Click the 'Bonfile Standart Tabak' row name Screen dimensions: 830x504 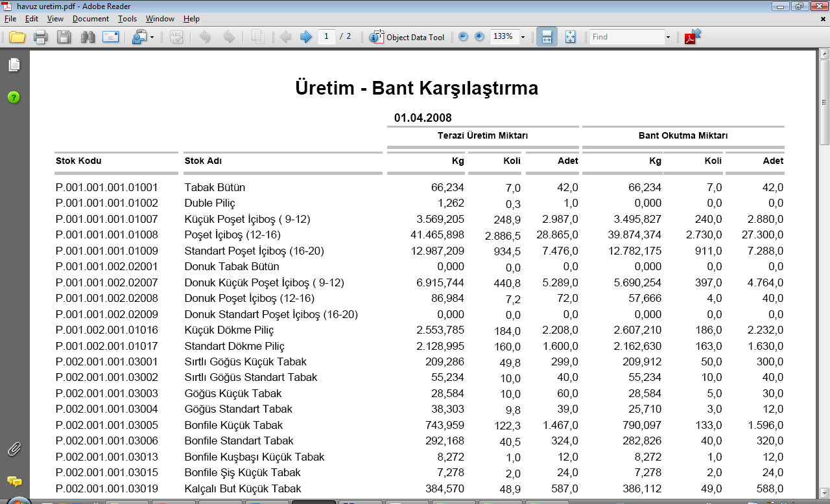point(239,441)
